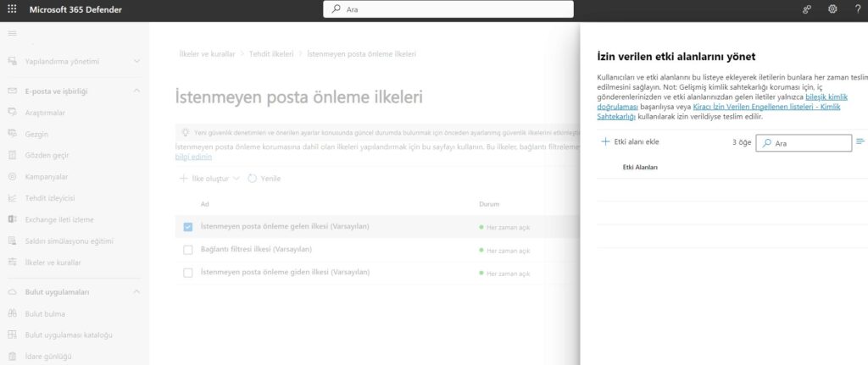Click the Yenile refresh button

264,179
